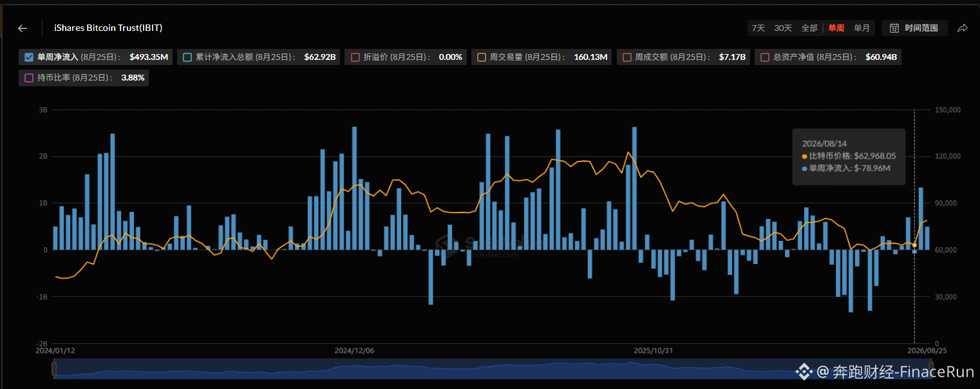Open the 时间范围 date range picker
This screenshot has height=389, width=980.
point(914,28)
